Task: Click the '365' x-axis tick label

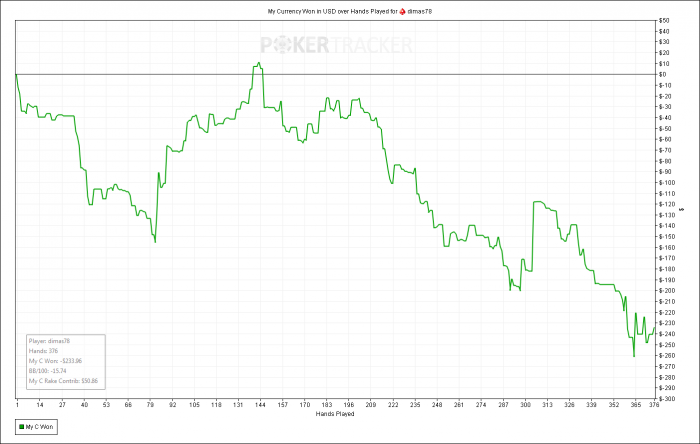Action: point(636,405)
